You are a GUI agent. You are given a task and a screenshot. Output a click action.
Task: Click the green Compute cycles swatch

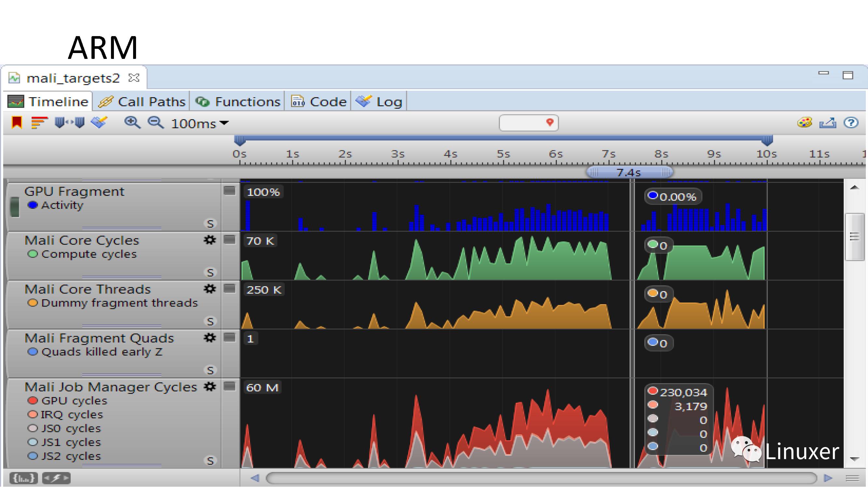click(33, 254)
